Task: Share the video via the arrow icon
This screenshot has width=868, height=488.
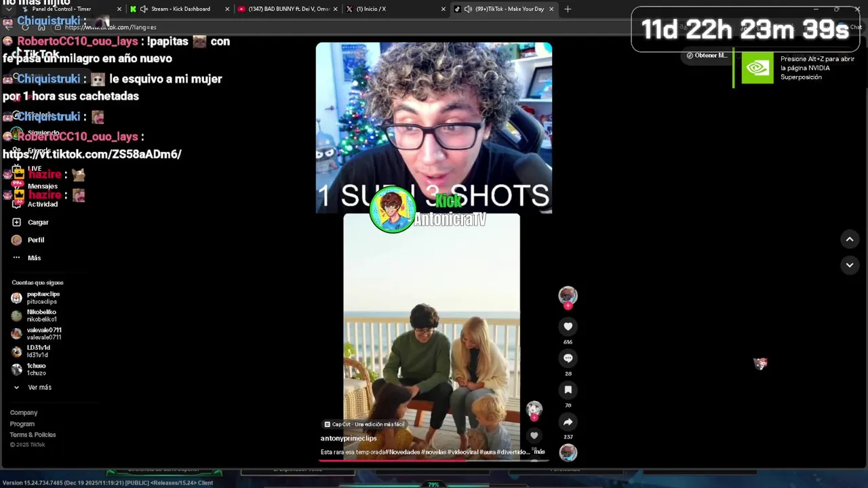Action: tap(568, 422)
